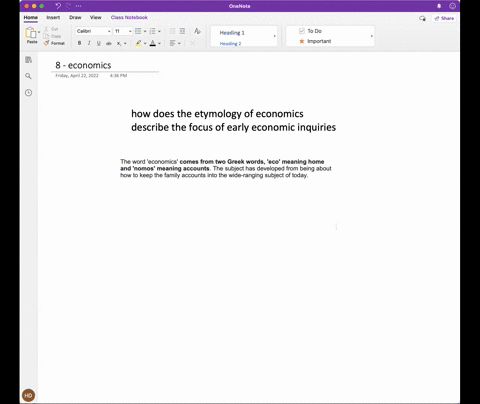The width and height of the screenshot is (480, 404).
Task: Place cursor in the Greek words paragraph
Action: (226, 168)
